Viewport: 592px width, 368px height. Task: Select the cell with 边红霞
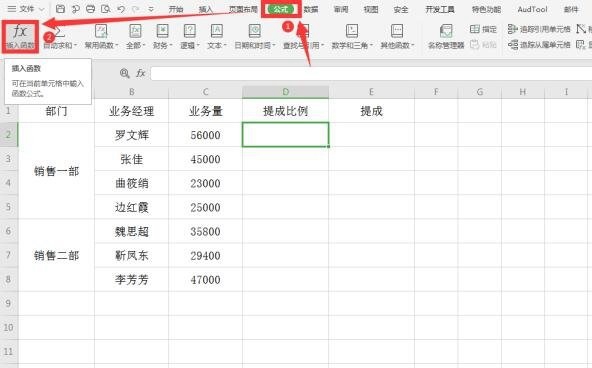tap(132, 207)
